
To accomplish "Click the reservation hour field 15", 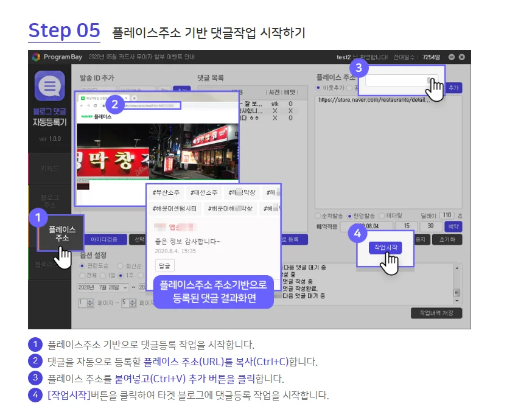I will pyautogui.click(x=407, y=226).
